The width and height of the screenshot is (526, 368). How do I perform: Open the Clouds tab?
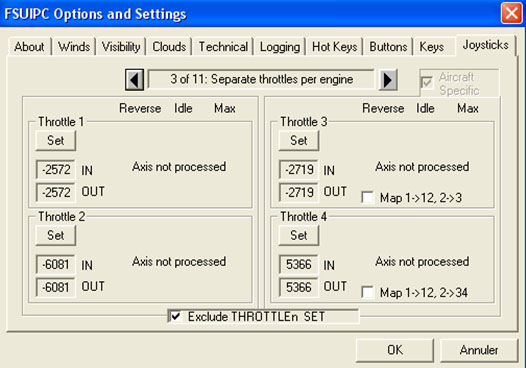click(169, 47)
